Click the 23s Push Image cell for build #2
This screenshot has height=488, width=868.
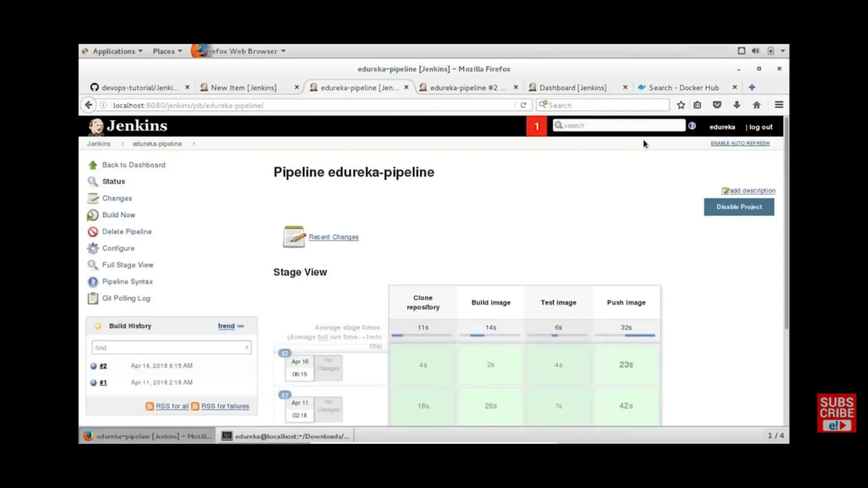[626, 365]
